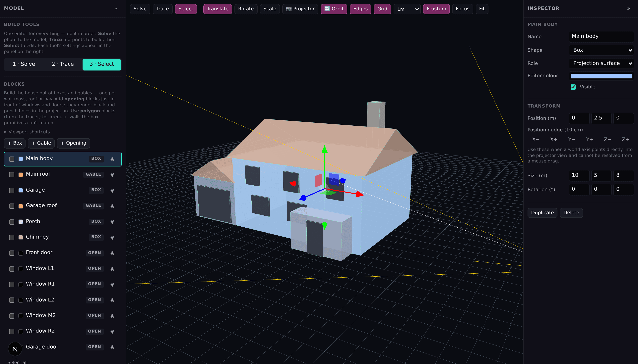Click the orange colour chip on Garage roof row
The width and height of the screenshot is (638, 364).
coord(21,206)
